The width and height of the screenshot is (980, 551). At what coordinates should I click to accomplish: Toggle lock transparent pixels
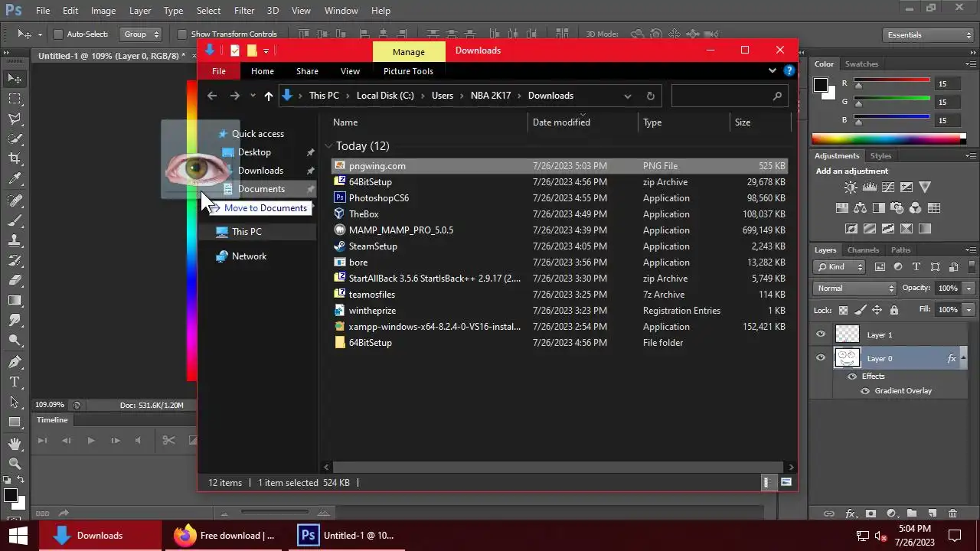(x=843, y=310)
